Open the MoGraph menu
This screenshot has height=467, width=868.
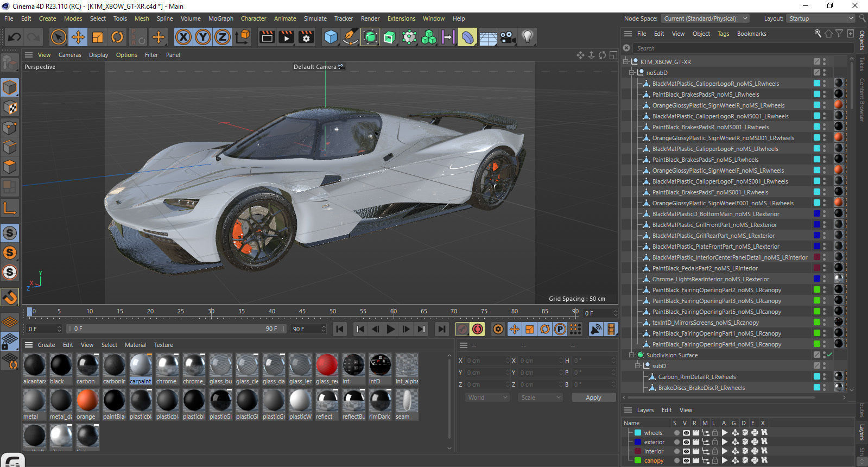[x=221, y=18]
